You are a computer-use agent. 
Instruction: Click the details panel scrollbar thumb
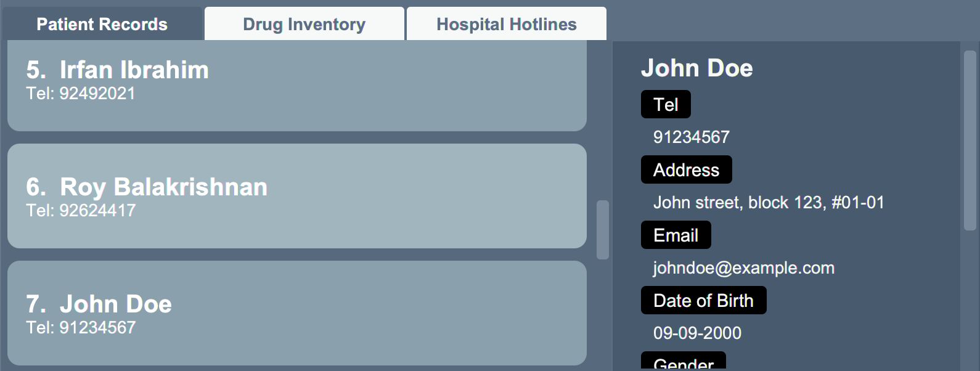[x=970, y=141]
